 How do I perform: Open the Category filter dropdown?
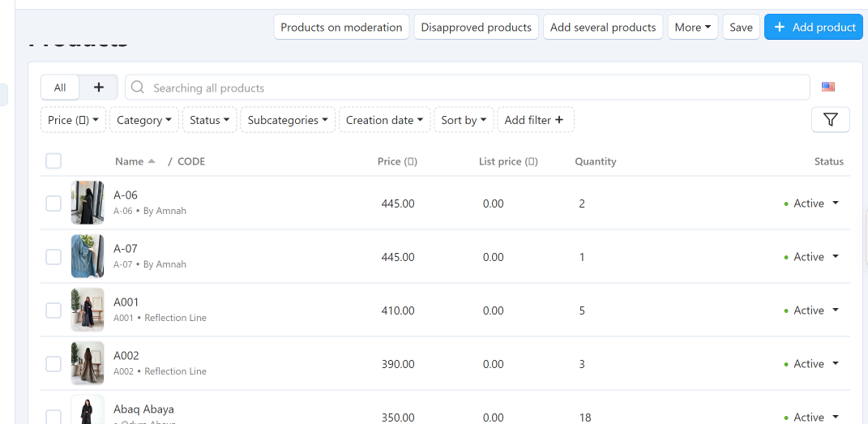pos(144,119)
